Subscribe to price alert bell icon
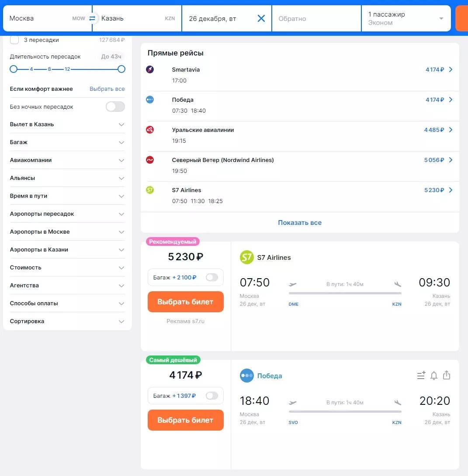 pos(433,376)
